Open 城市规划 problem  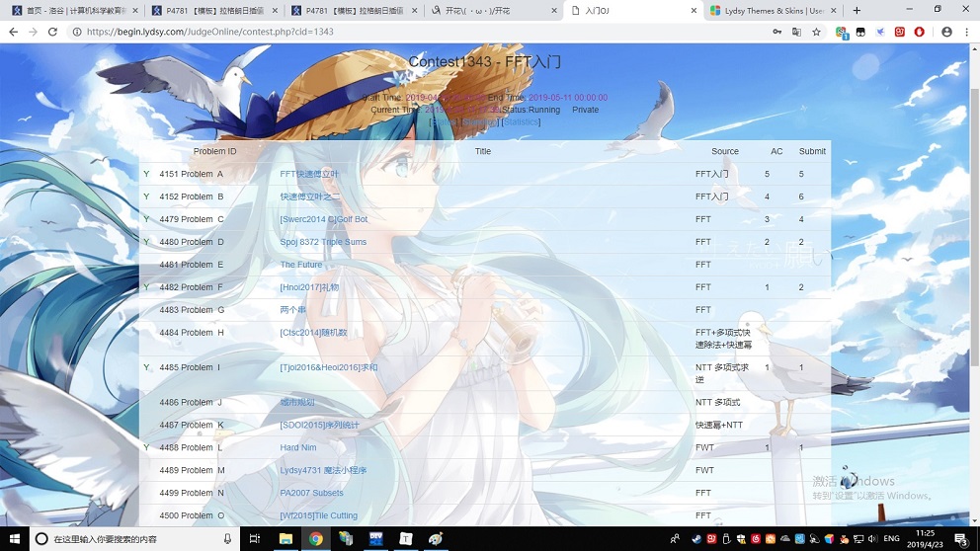click(x=297, y=402)
